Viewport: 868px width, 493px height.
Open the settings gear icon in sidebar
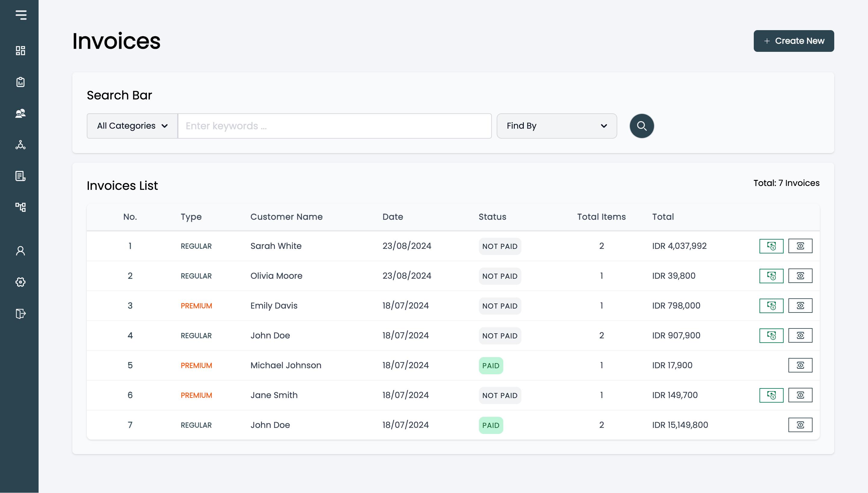[21, 282]
